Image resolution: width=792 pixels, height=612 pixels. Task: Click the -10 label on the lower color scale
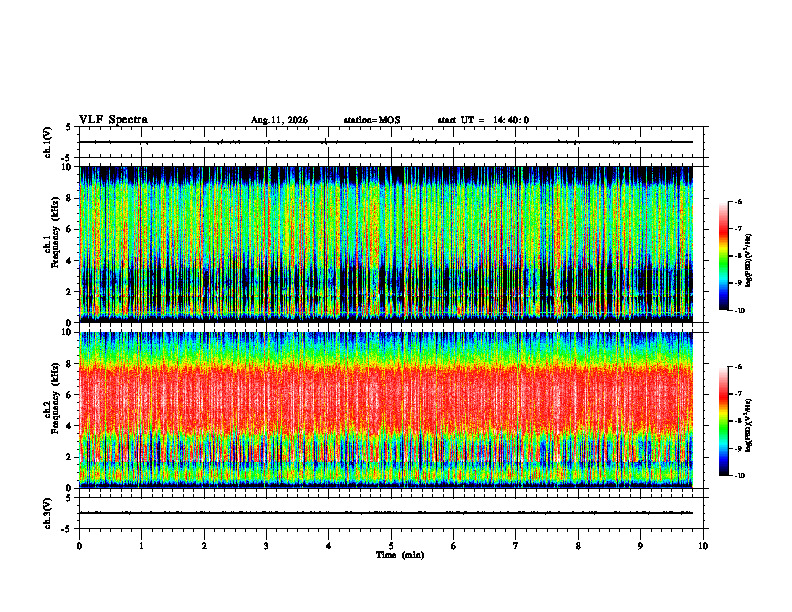coord(740,476)
